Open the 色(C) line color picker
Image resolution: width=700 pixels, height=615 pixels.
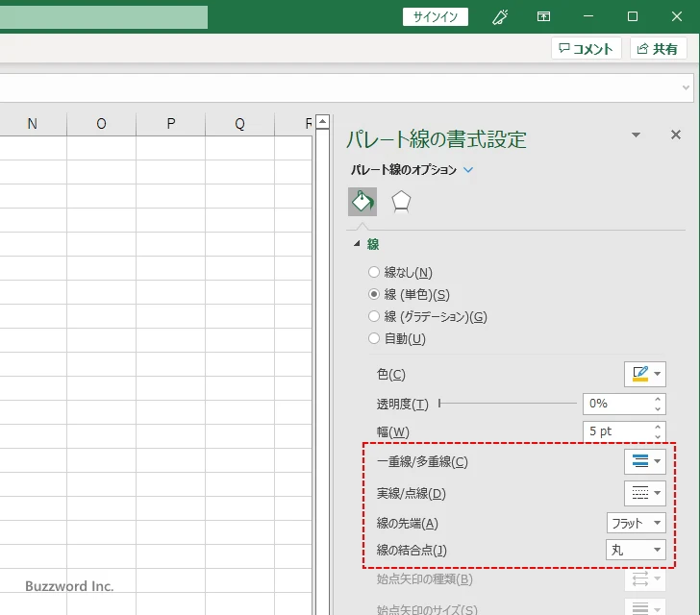(645, 374)
